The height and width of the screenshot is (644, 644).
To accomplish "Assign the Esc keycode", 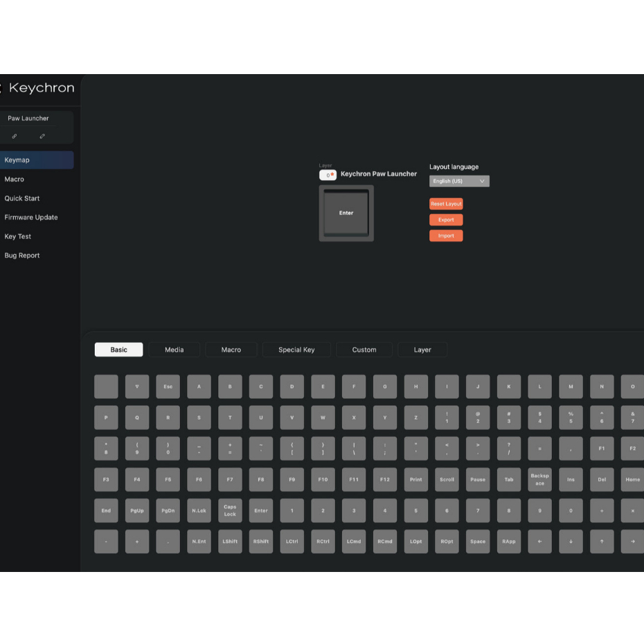I will (x=168, y=386).
